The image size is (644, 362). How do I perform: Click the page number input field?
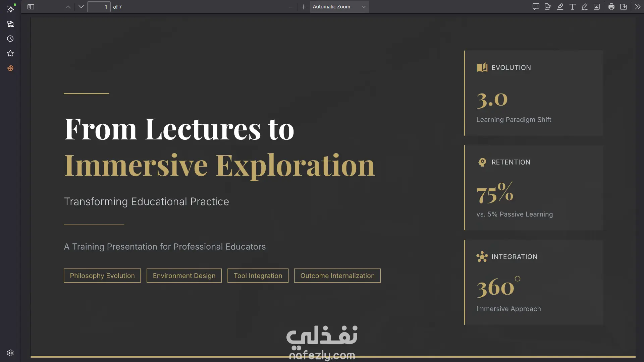(x=99, y=7)
